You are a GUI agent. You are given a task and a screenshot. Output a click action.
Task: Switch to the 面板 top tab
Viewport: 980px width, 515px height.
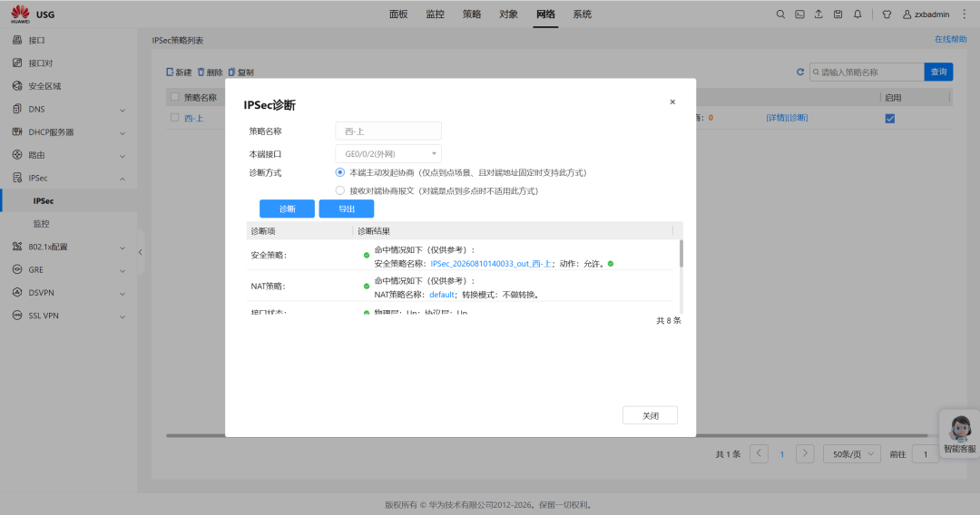(x=398, y=15)
